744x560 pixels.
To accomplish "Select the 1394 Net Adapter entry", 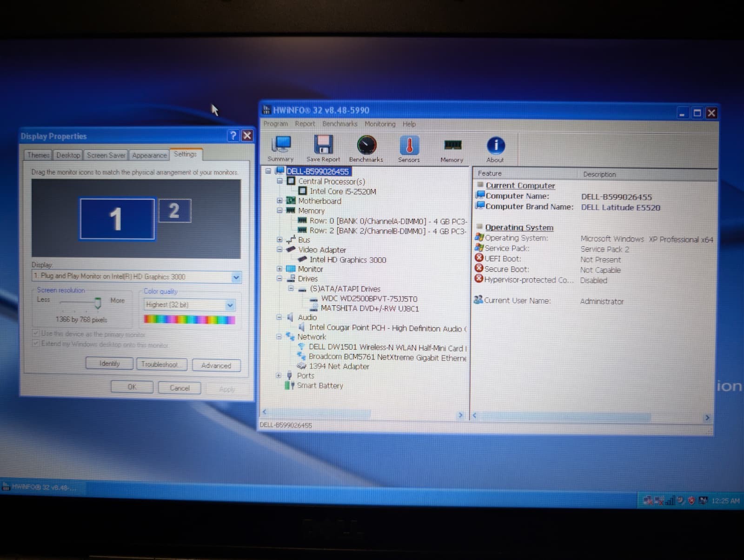I will [339, 367].
